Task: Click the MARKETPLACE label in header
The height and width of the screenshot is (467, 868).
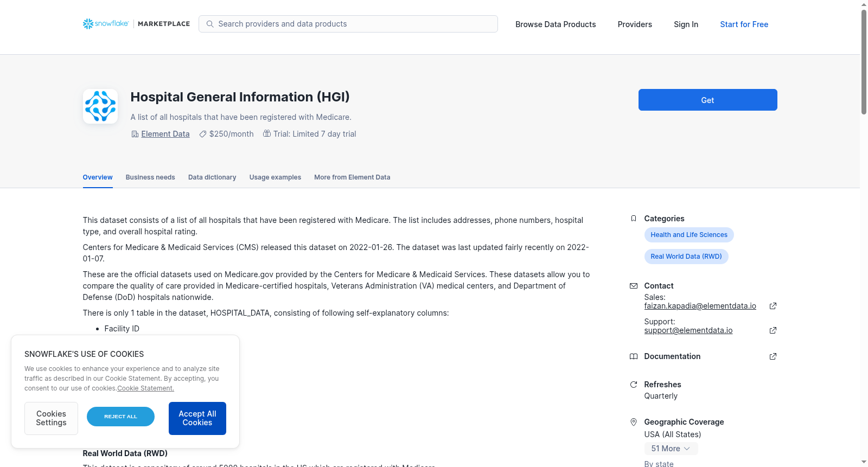Action: click(164, 24)
